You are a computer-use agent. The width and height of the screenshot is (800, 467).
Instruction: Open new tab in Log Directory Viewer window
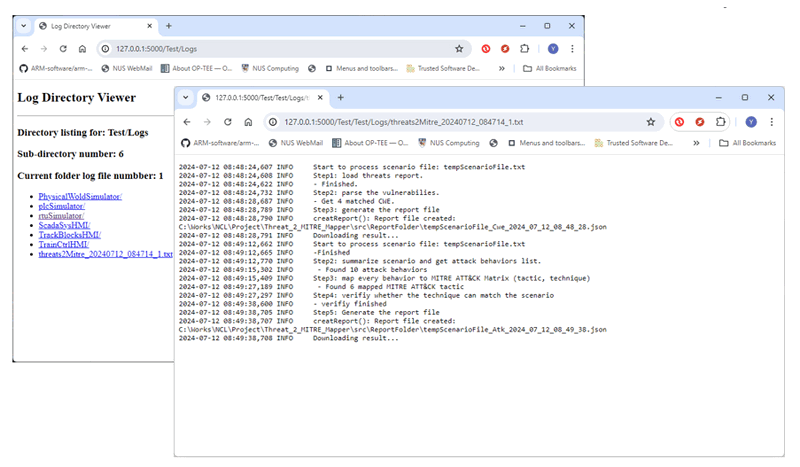[169, 26]
